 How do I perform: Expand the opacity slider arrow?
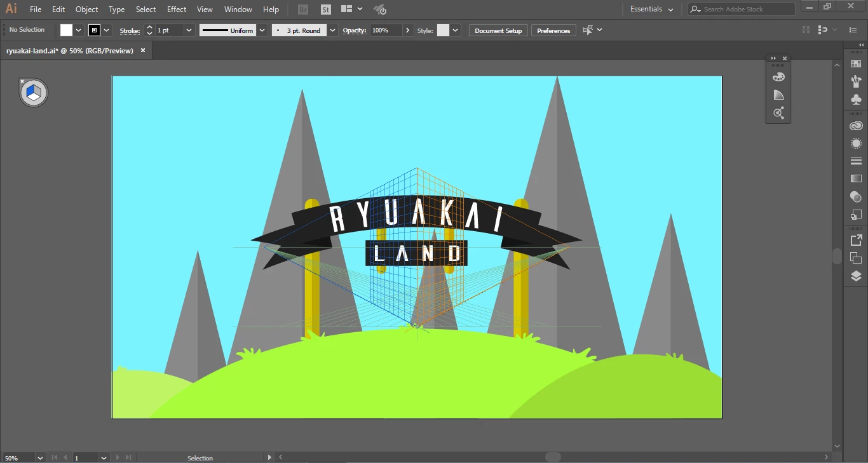[407, 30]
